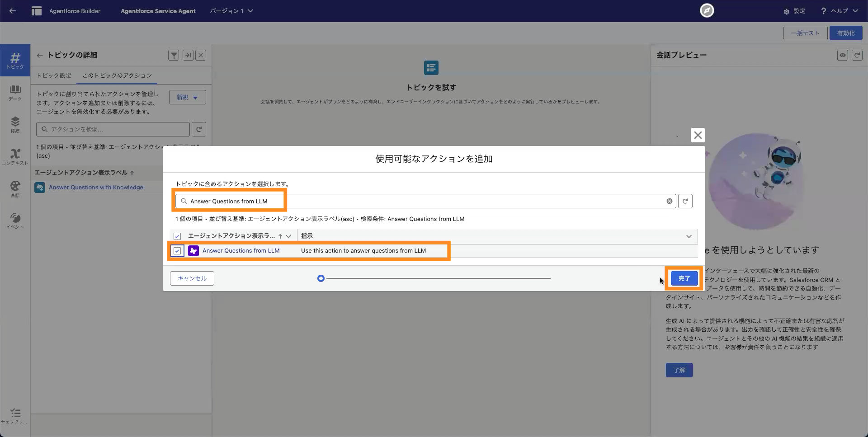Refresh the 会話プレビュー panel

coord(857,55)
